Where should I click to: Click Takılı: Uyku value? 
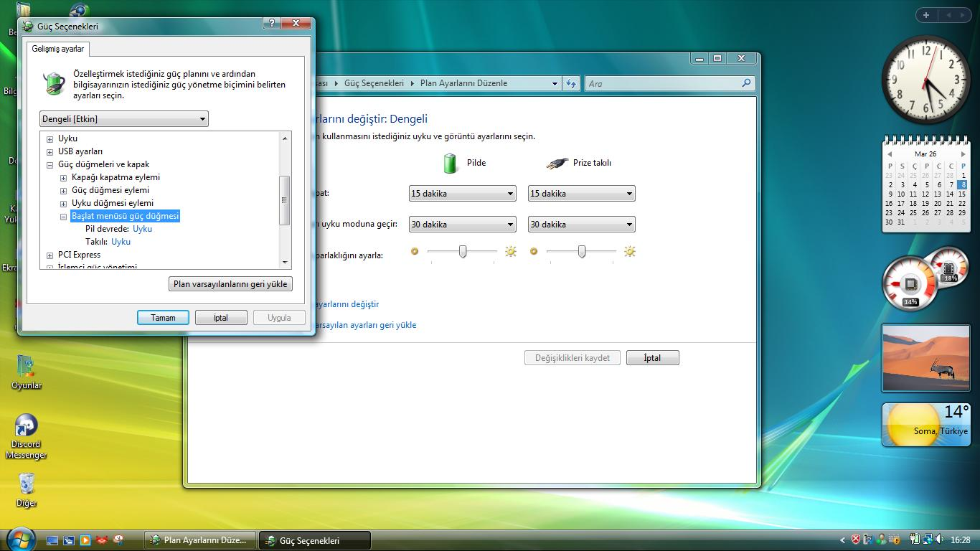121,242
